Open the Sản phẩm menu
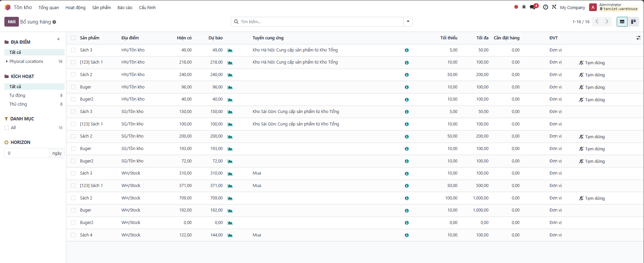 coord(101,7)
